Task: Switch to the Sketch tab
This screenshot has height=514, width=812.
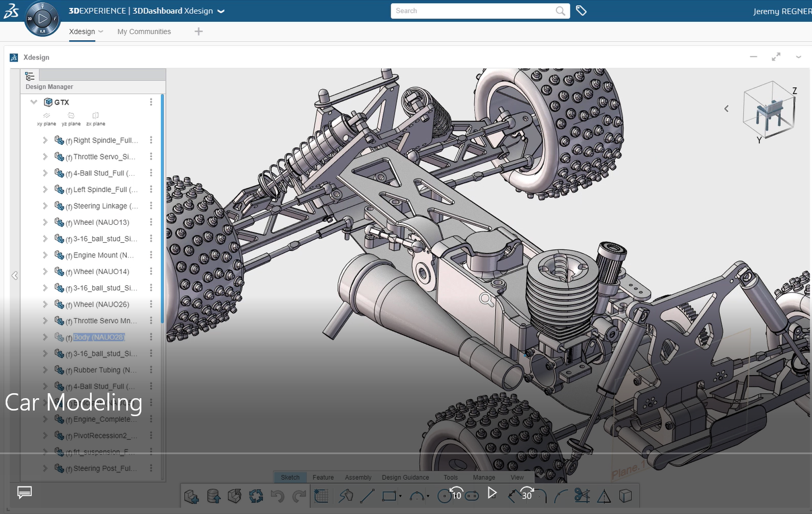Action: click(x=290, y=478)
